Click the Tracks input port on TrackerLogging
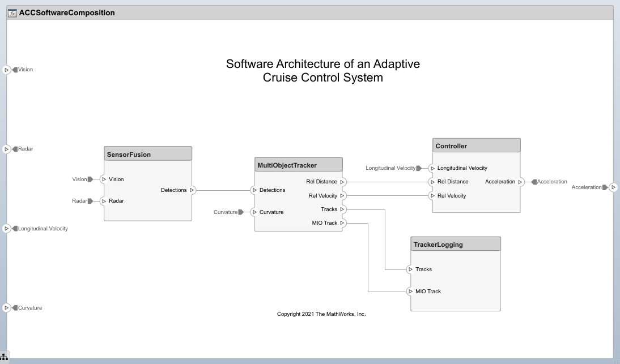620x364 pixels. (410, 269)
